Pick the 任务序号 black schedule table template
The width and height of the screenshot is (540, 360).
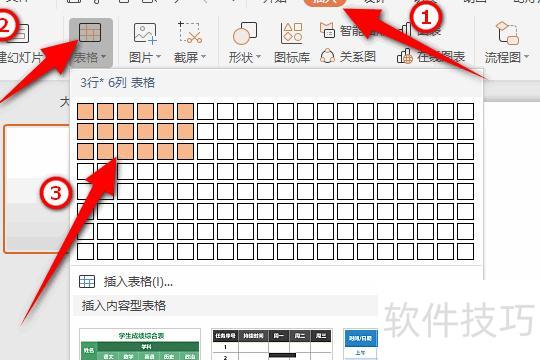coord(272,344)
